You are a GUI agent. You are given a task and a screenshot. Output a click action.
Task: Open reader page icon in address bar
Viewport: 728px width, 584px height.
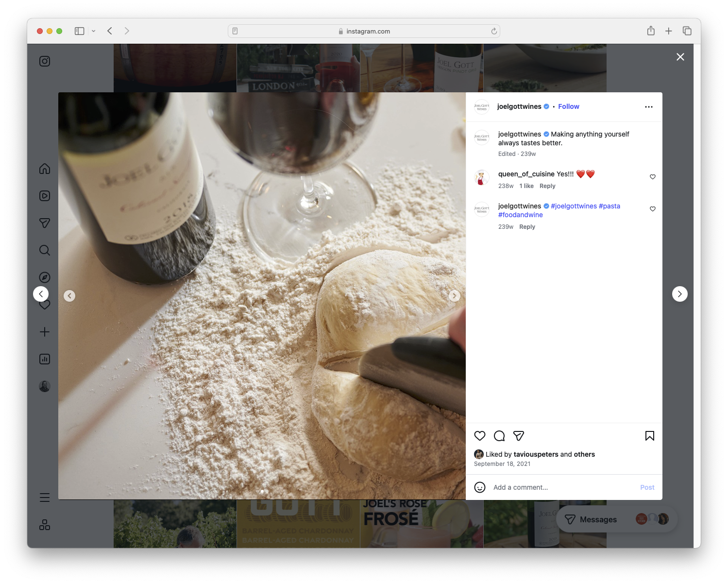[235, 31]
